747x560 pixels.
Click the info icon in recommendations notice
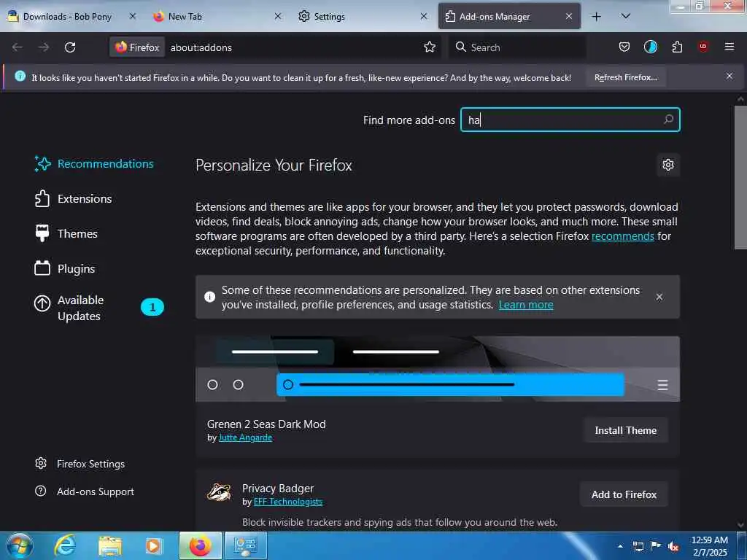[x=209, y=297]
